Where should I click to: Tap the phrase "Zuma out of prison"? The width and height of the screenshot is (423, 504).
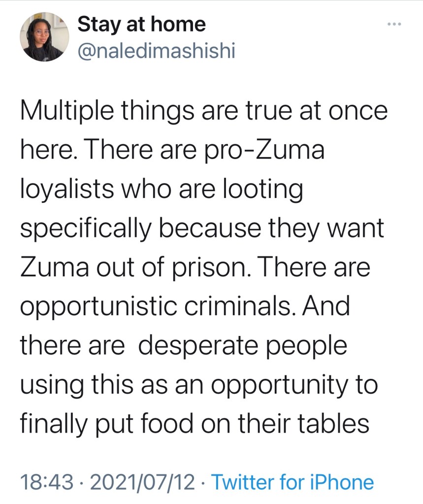(134, 267)
